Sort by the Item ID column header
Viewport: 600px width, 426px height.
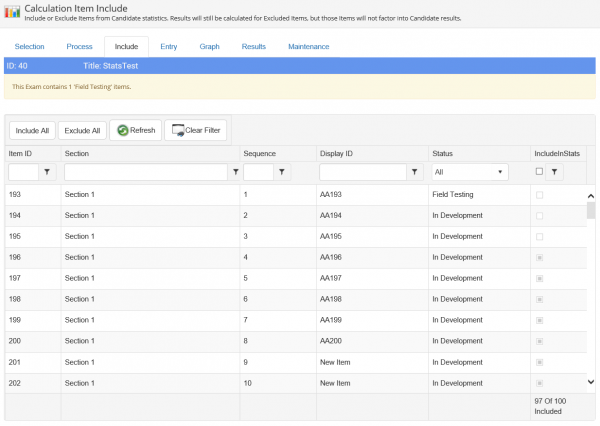20,153
